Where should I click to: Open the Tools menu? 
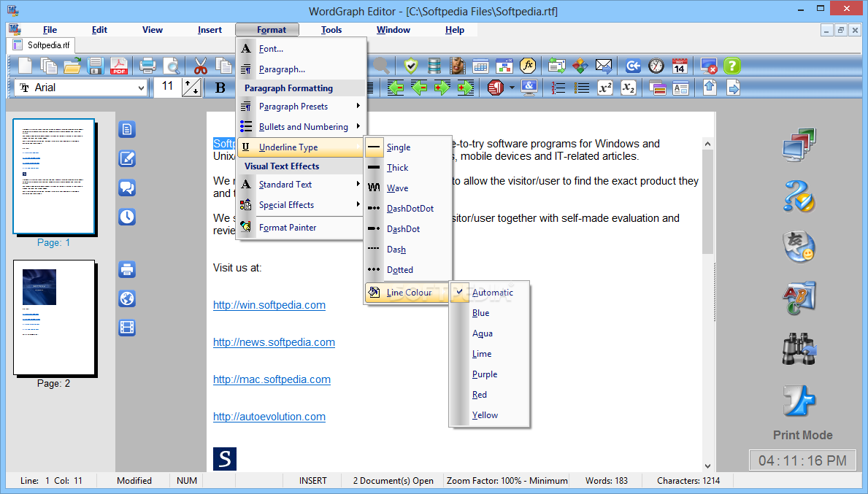coord(331,30)
